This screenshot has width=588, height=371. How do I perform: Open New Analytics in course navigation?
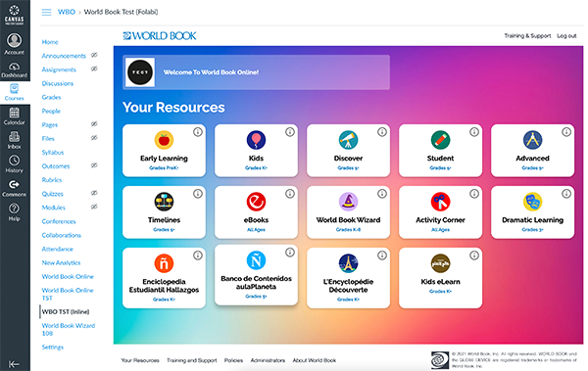click(61, 263)
